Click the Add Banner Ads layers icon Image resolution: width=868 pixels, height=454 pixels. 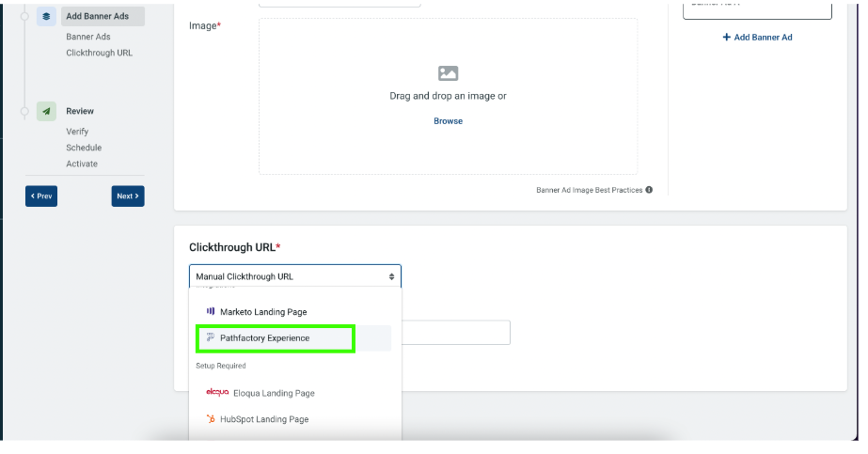point(46,17)
